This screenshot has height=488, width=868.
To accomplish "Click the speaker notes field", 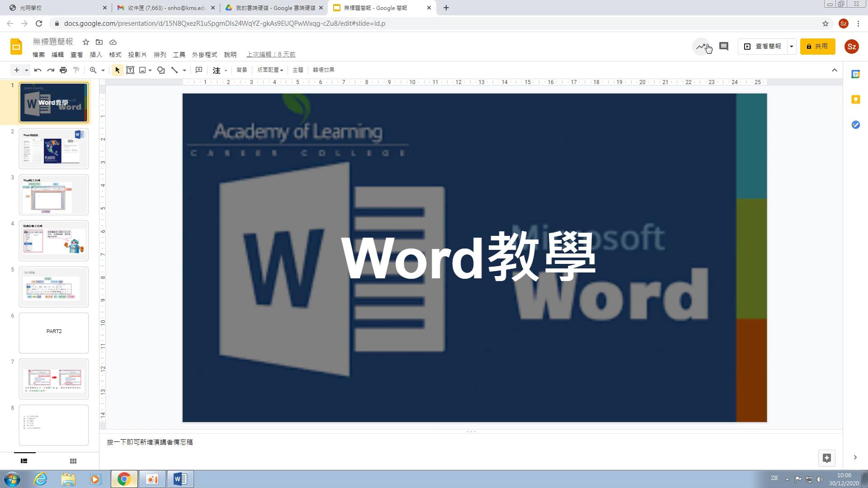I will coord(470,442).
